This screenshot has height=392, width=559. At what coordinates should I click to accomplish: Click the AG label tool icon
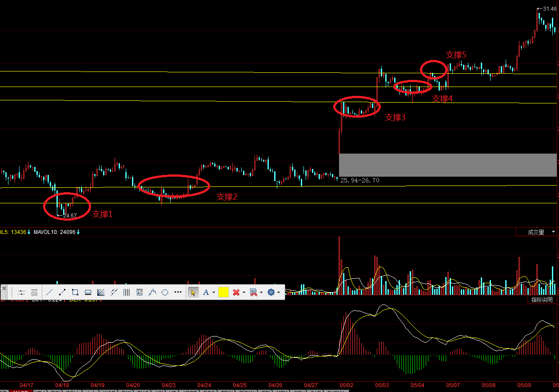(x=34, y=292)
